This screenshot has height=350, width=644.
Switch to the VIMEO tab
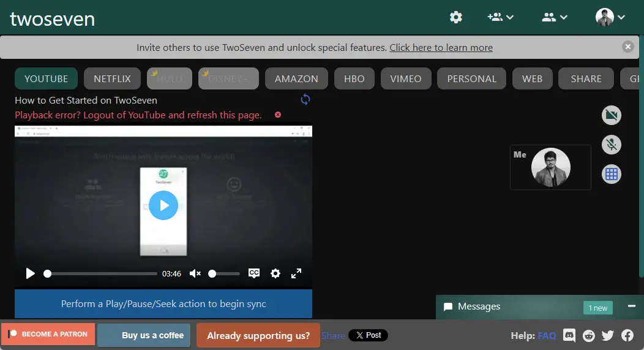(x=406, y=78)
